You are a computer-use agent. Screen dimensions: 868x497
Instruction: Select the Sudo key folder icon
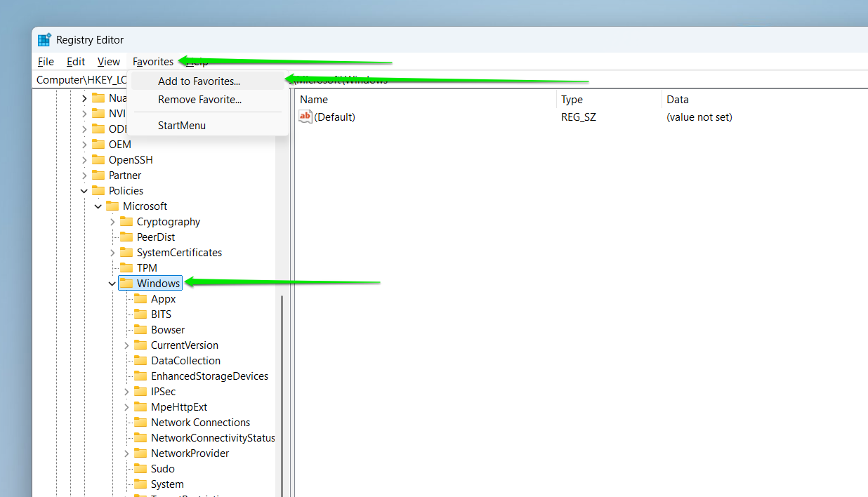click(140, 469)
